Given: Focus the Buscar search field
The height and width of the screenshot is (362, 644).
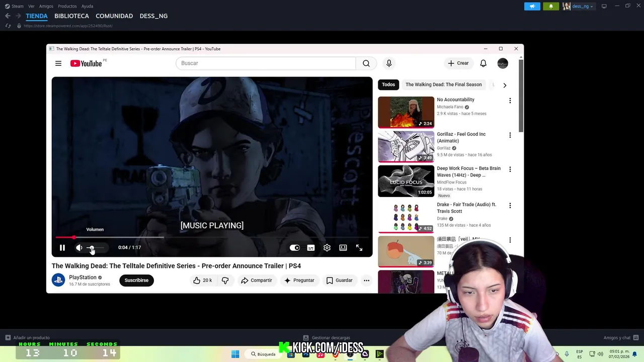Looking at the screenshot, I should tap(266, 63).
